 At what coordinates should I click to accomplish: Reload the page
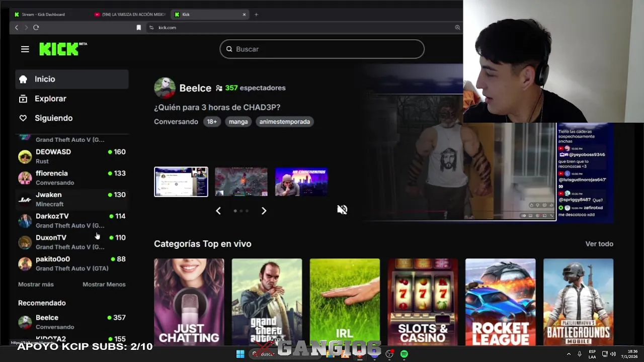36,28
